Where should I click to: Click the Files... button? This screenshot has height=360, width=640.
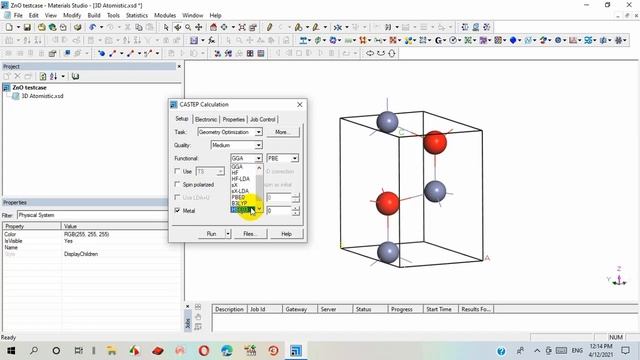(x=249, y=234)
